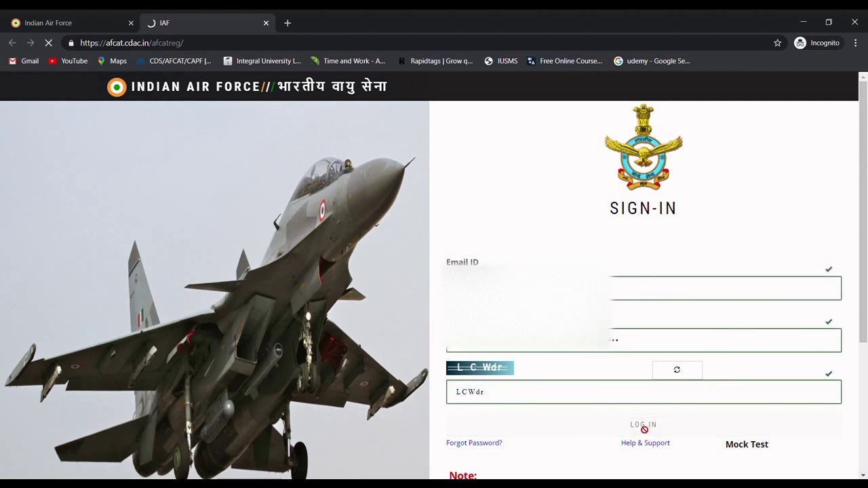This screenshot has width=868, height=488.
Task: Open the Gmail bookmark
Action: [24, 61]
